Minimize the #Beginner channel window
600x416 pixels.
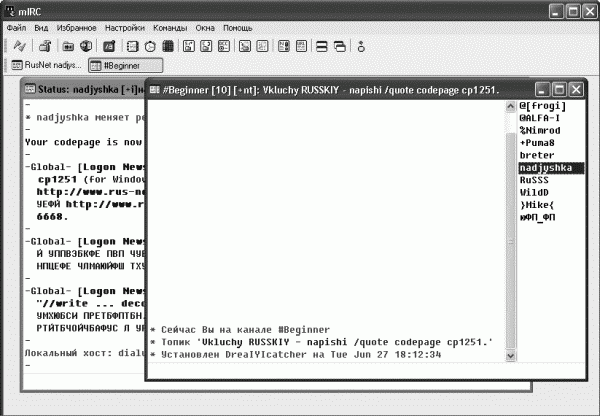541,90
